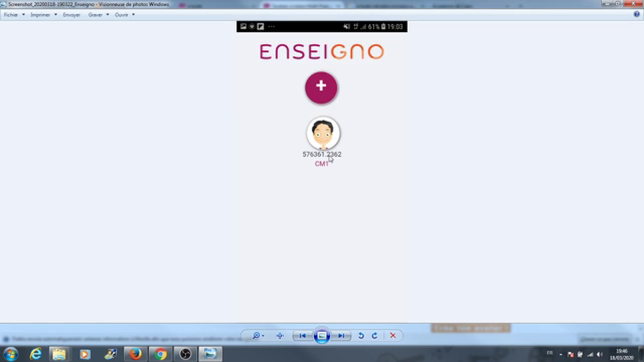Open the Envoyer menu
644x362 pixels.
pos(71,15)
